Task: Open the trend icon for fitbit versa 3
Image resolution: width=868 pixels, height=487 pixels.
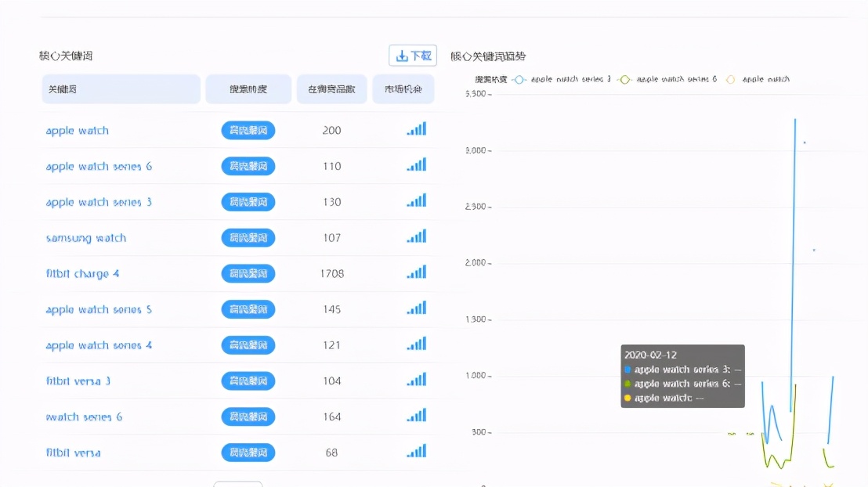Action: pyautogui.click(x=416, y=381)
